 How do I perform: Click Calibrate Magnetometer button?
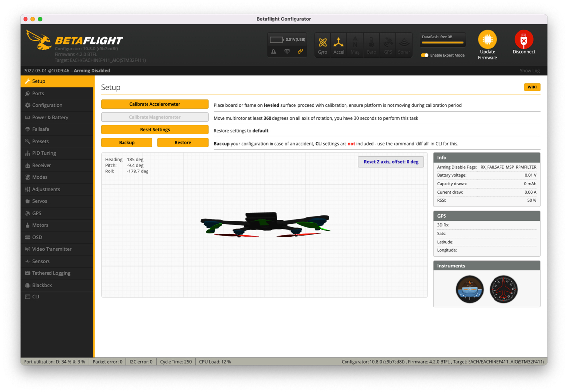click(155, 117)
